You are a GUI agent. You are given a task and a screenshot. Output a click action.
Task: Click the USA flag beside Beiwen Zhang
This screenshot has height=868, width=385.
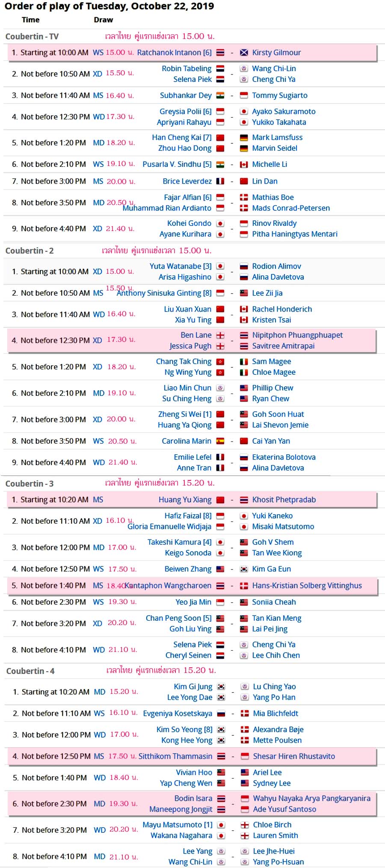tap(220, 569)
